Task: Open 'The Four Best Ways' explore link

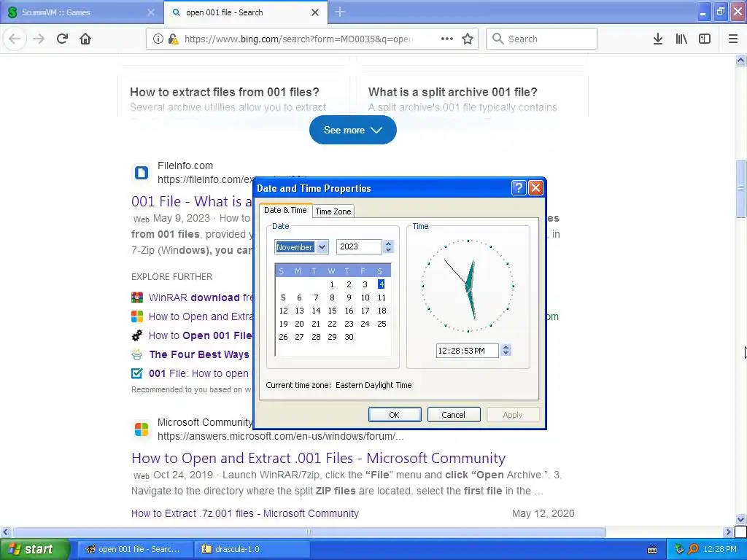Action: point(199,354)
